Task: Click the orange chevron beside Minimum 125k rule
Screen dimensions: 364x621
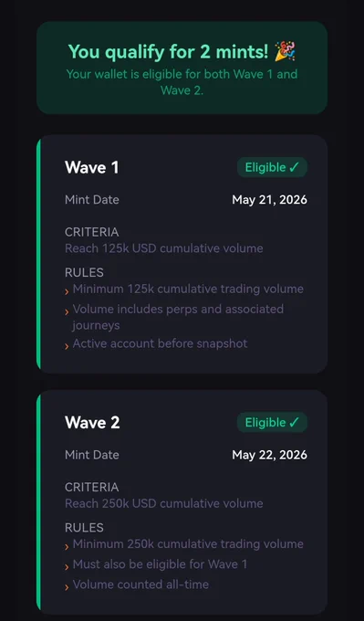Action: pos(67,292)
